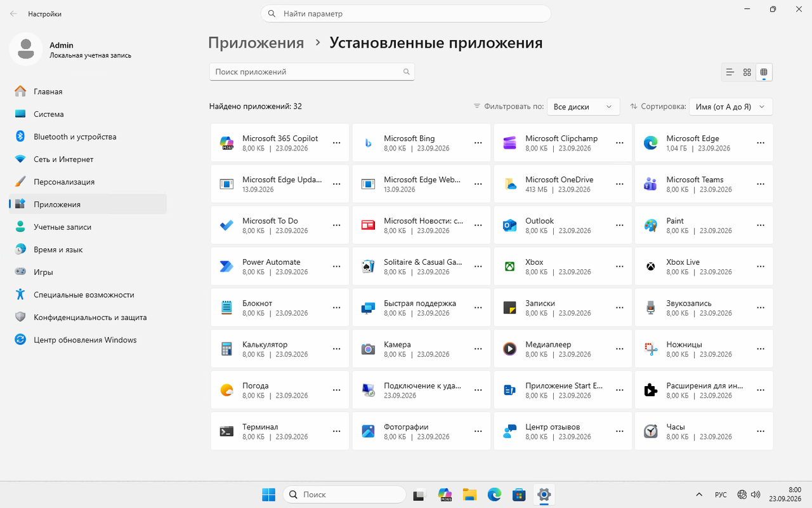Open more options menu for Xbox Live
812x508 pixels.
(x=761, y=267)
